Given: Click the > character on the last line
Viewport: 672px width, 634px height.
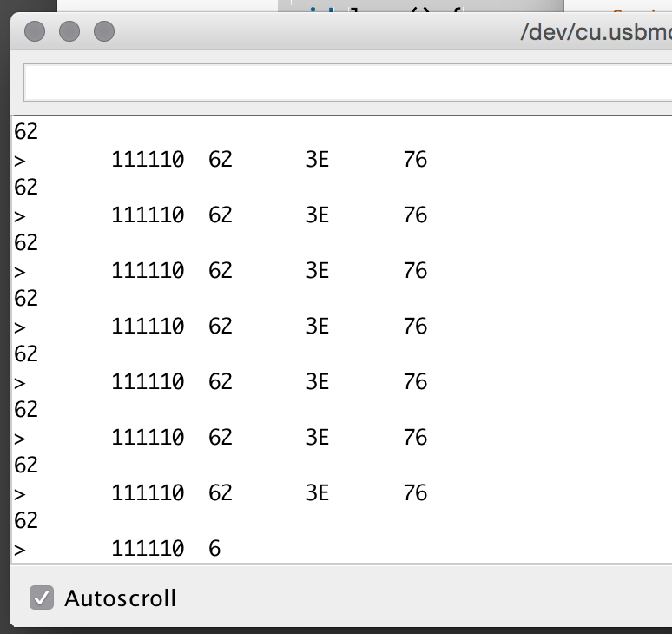Looking at the screenshot, I should pos(20,550).
